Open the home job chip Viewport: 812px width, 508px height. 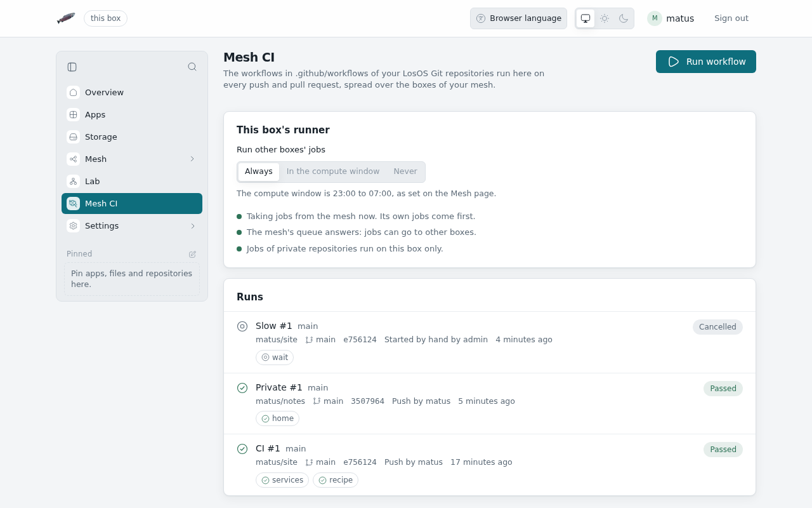[x=277, y=418]
